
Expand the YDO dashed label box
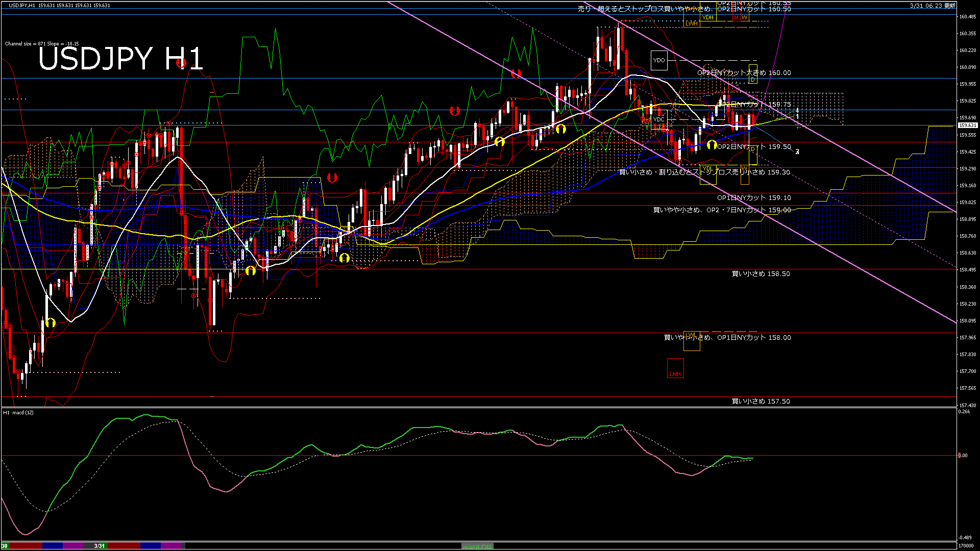(658, 60)
